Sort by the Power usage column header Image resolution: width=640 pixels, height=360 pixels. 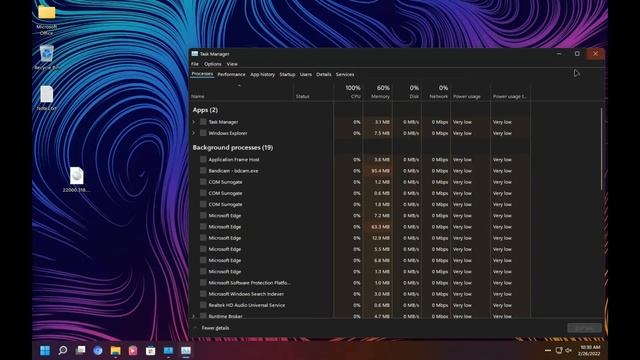[x=470, y=92]
